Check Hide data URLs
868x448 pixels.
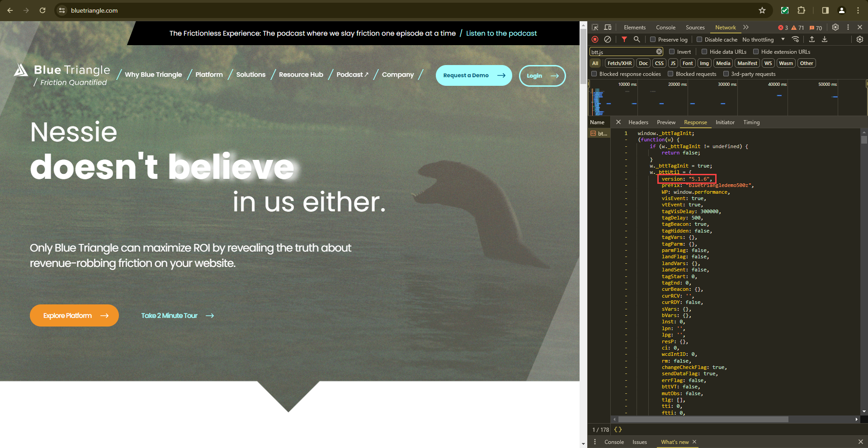tap(704, 51)
